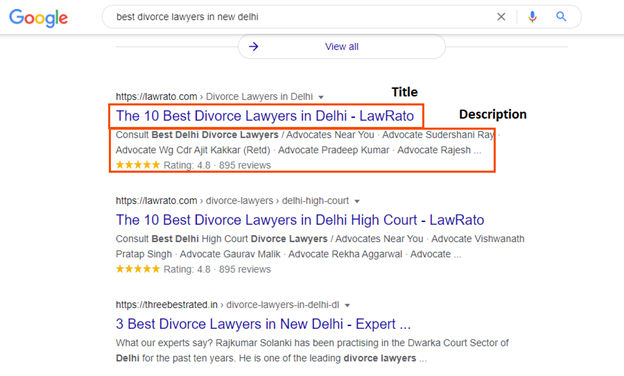
Task: Click the second lawrato.com divorce-lawyers URL breadcrumb
Action: pos(232,201)
